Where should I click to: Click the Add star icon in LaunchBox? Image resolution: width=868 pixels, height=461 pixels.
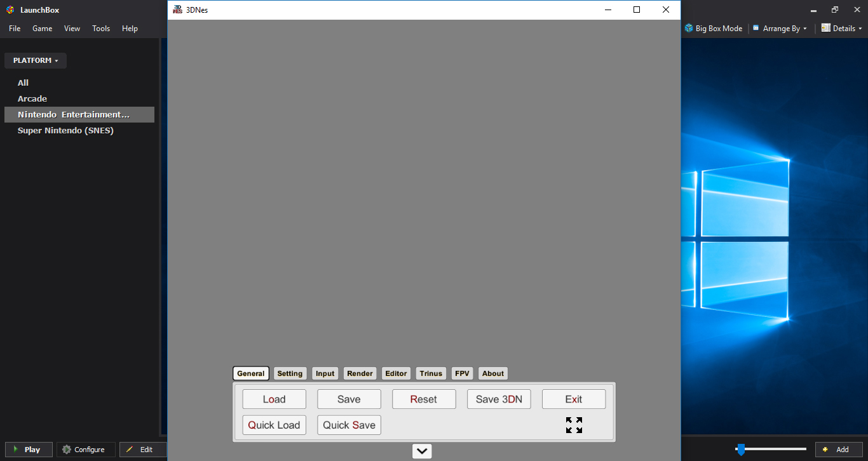[825, 450]
